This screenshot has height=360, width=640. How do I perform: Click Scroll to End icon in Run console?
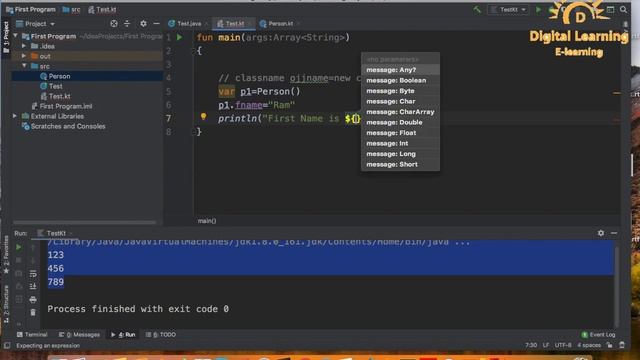coord(33,287)
